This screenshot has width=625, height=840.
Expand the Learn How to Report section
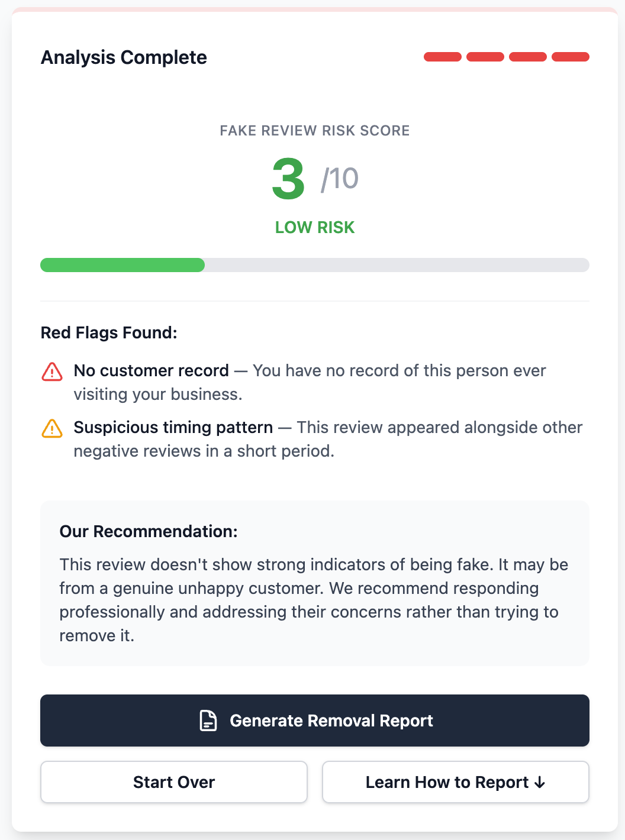tap(455, 782)
